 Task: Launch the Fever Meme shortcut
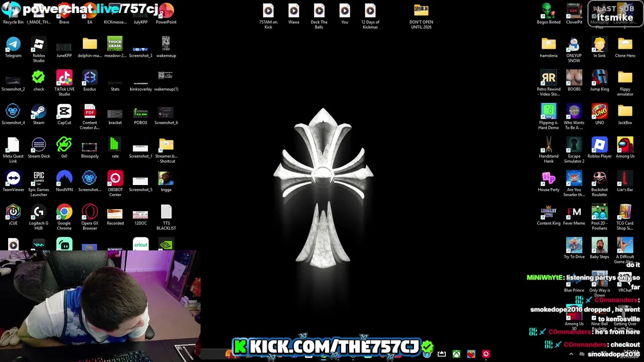pos(574,215)
